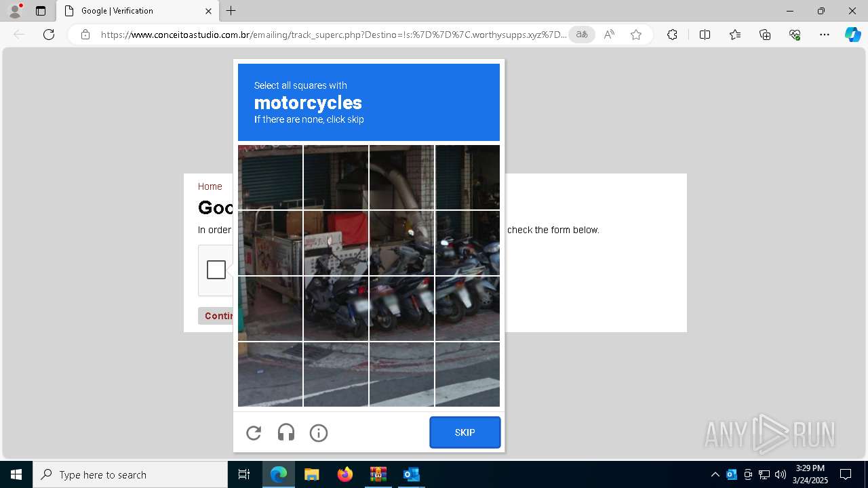Click the blue SKIP button

[465, 432]
